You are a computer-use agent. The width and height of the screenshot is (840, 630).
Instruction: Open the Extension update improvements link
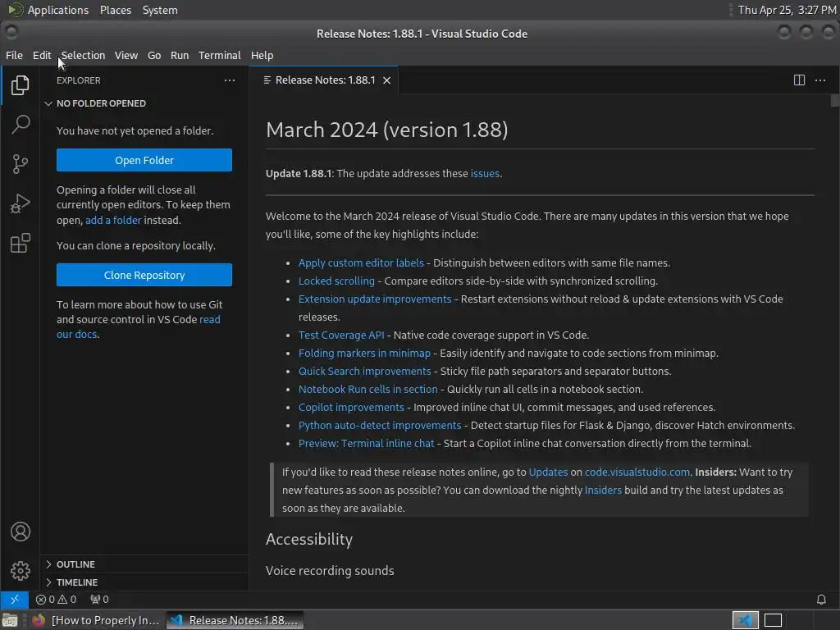coord(375,299)
